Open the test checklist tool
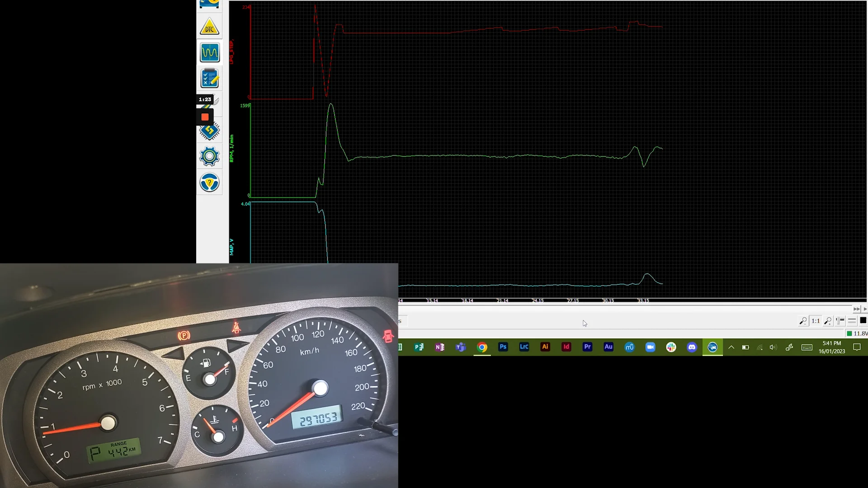The image size is (868, 488). point(209,78)
